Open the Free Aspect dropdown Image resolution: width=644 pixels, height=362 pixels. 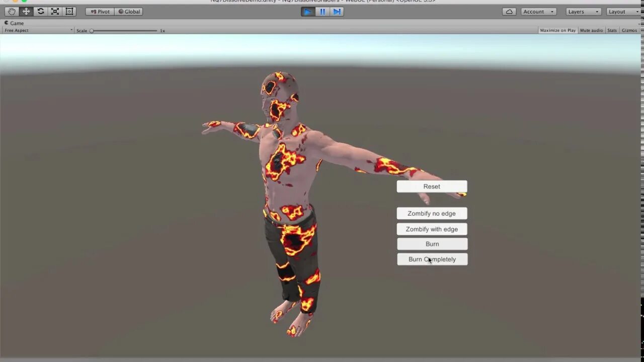tap(38, 31)
